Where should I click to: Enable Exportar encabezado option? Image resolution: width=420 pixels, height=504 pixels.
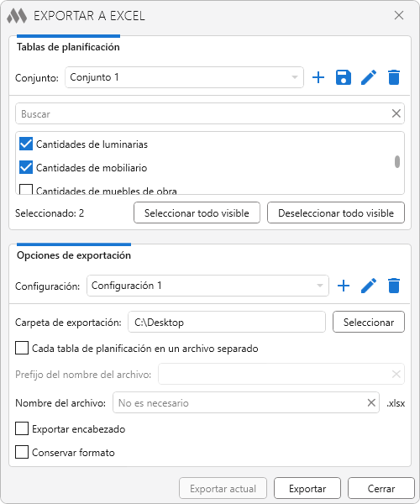[22, 428]
